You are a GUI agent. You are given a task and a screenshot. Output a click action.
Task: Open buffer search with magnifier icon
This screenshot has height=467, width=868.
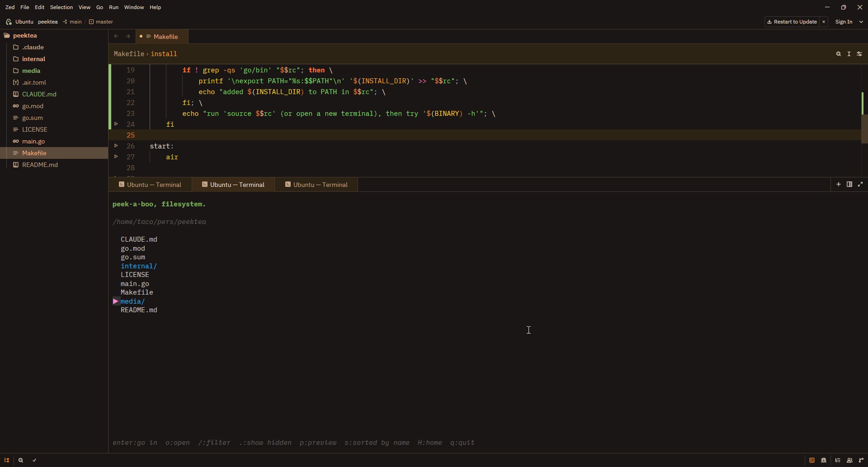tap(839, 54)
